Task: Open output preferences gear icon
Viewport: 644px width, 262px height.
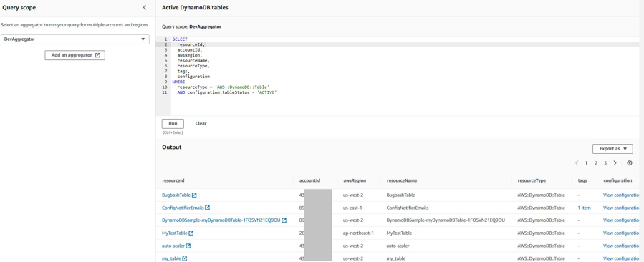Action: click(x=629, y=163)
